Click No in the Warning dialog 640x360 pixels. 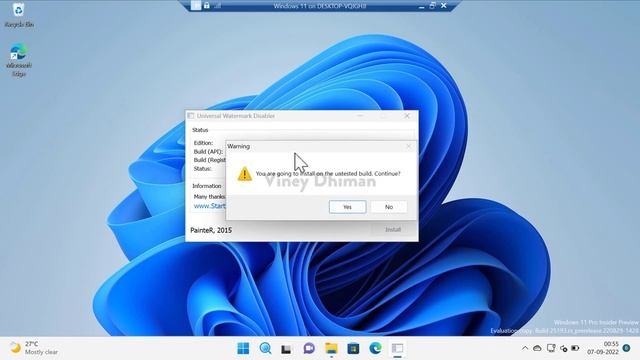click(x=389, y=207)
